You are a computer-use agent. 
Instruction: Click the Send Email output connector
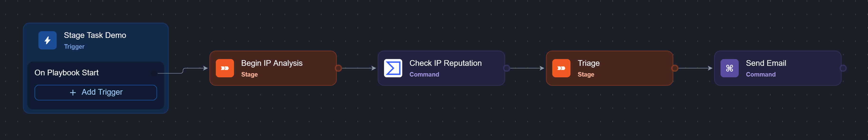tap(843, 68)
